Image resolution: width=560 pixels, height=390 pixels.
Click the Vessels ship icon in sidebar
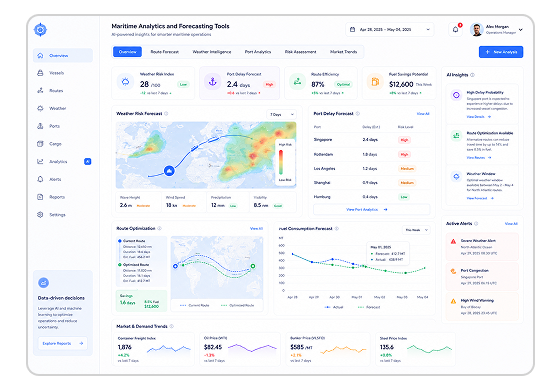tap(40, 73)
